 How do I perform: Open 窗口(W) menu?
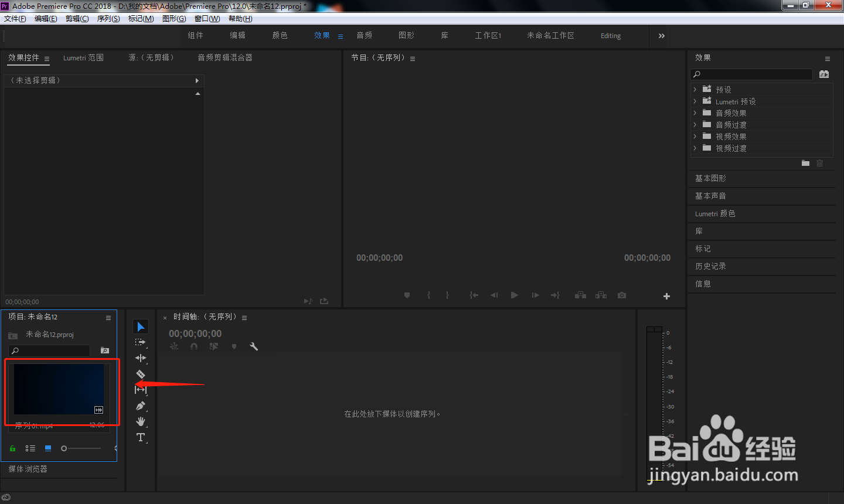pos(207,19)
